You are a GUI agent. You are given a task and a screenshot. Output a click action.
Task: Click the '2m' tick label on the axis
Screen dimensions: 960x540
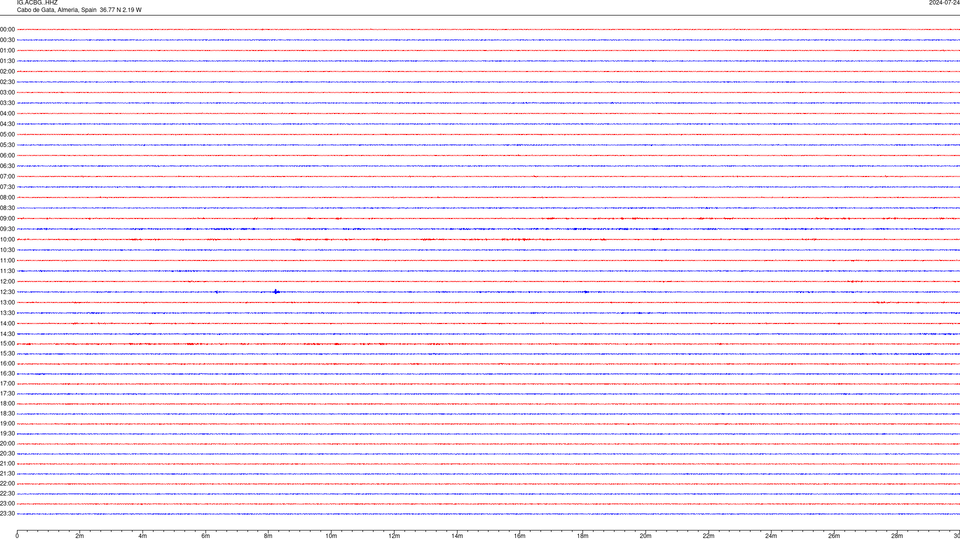coord(80,536)
